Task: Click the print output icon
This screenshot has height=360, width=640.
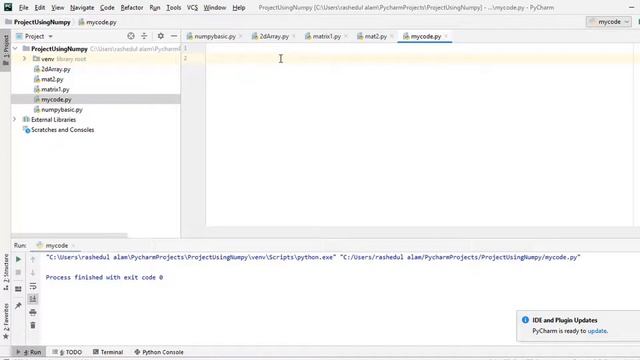Action: pyautogui.click(x=33, y=312)
